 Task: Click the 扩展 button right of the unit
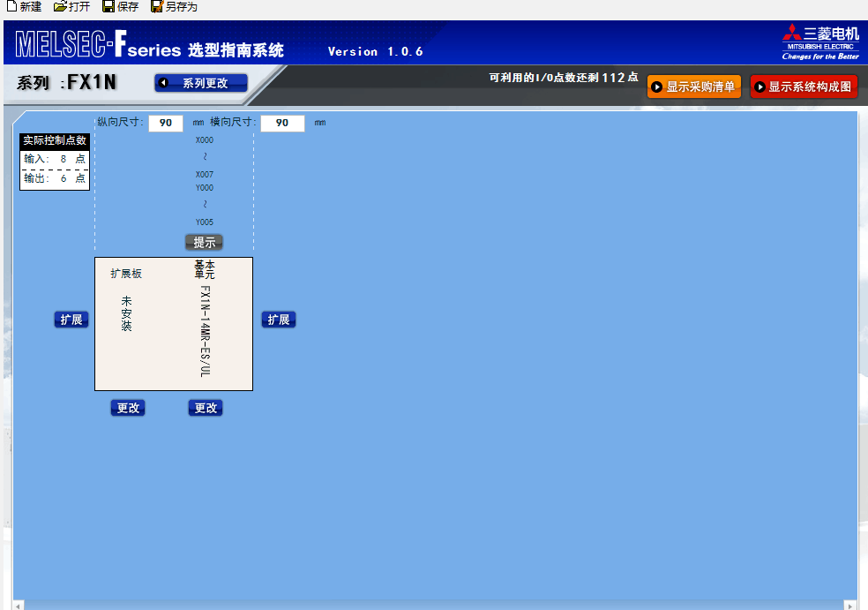279,320
